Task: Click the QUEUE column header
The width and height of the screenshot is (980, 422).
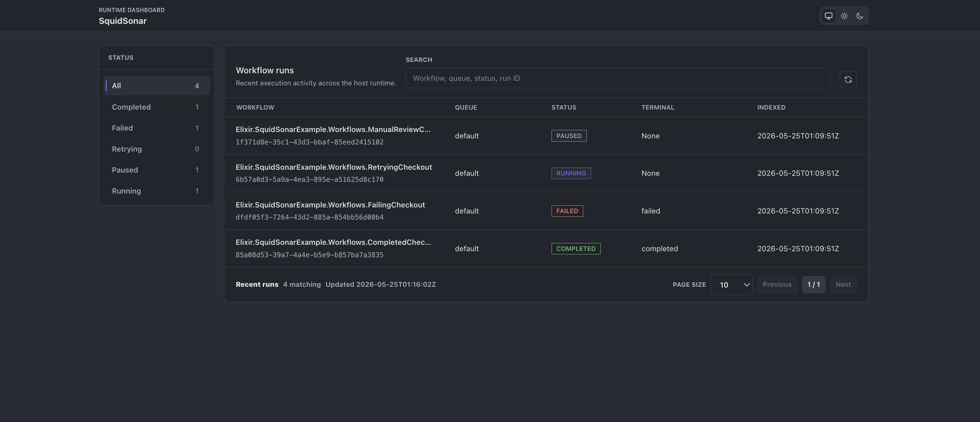Action: tap(466, 107)
